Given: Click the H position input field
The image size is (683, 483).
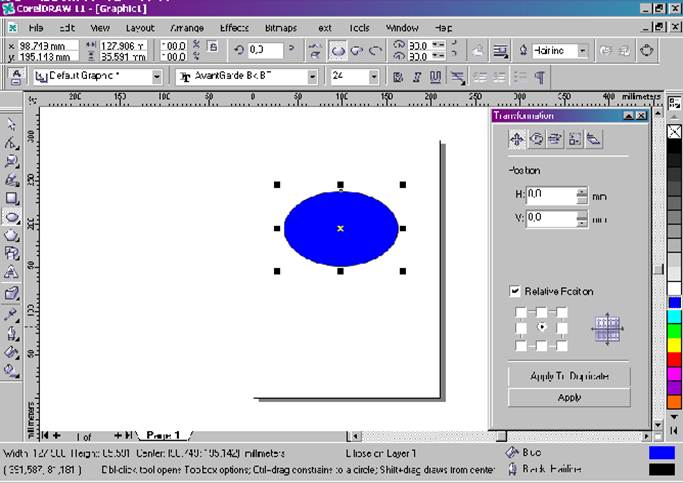Looking at the screenshot, I should pos(551,196).
